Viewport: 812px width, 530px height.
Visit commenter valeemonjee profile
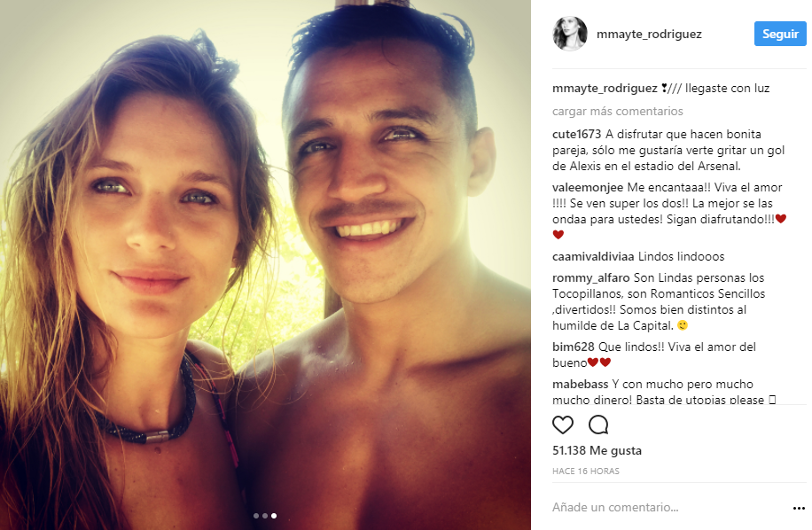tap(588, 187)
